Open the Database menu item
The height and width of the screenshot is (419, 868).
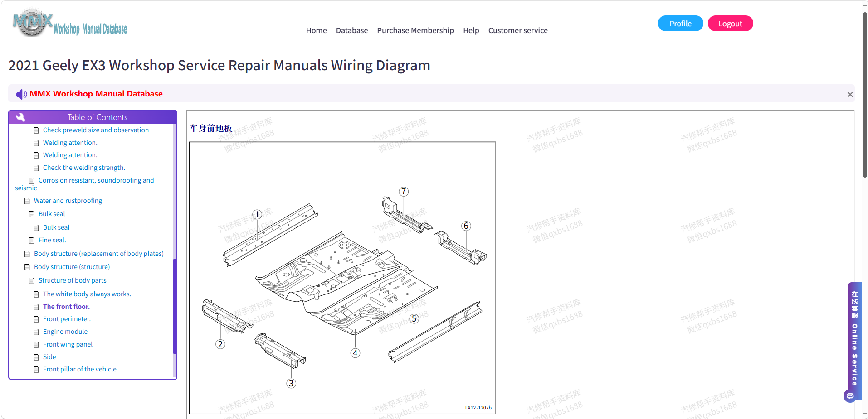(352, 30)
